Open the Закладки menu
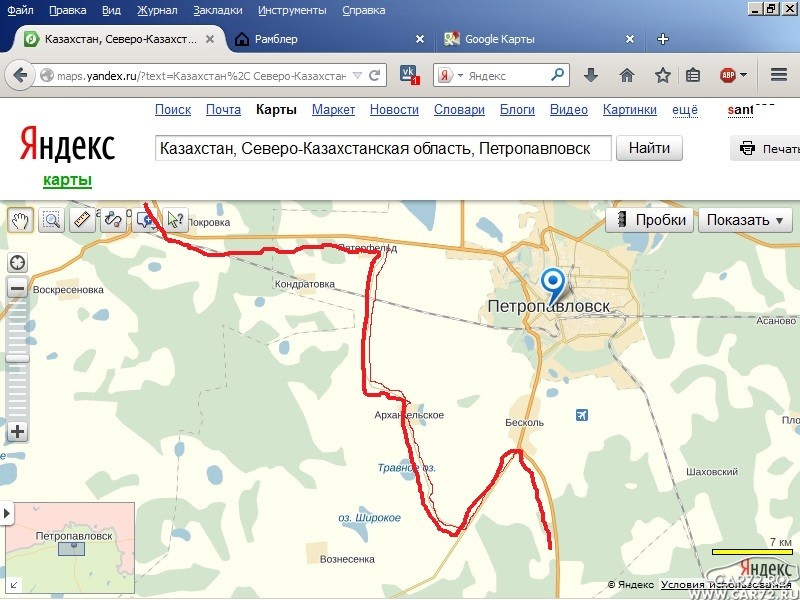 coord(218,10)
